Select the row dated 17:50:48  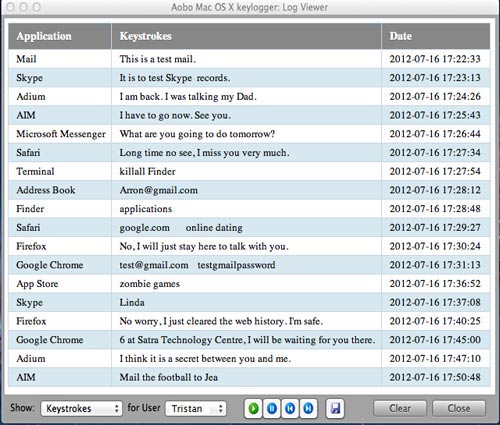tap(249, 377)
